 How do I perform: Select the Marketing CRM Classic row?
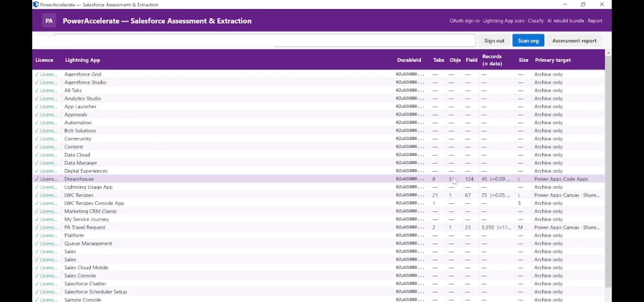[319, 211]
